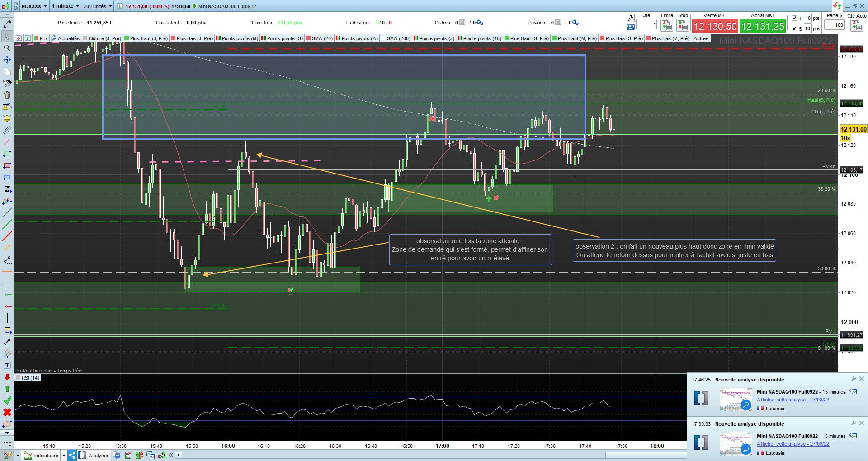Activate the magnifier zoom tool

tap(7, 48)
